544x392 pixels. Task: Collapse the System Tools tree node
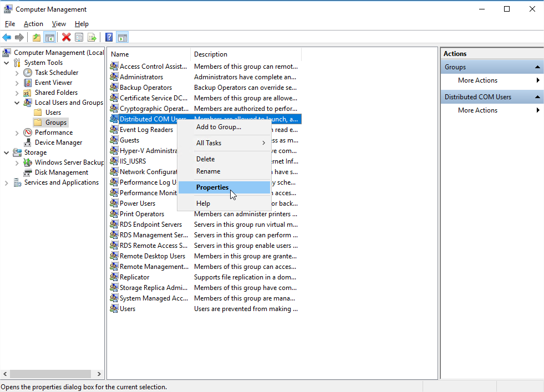tap(6, 63)
